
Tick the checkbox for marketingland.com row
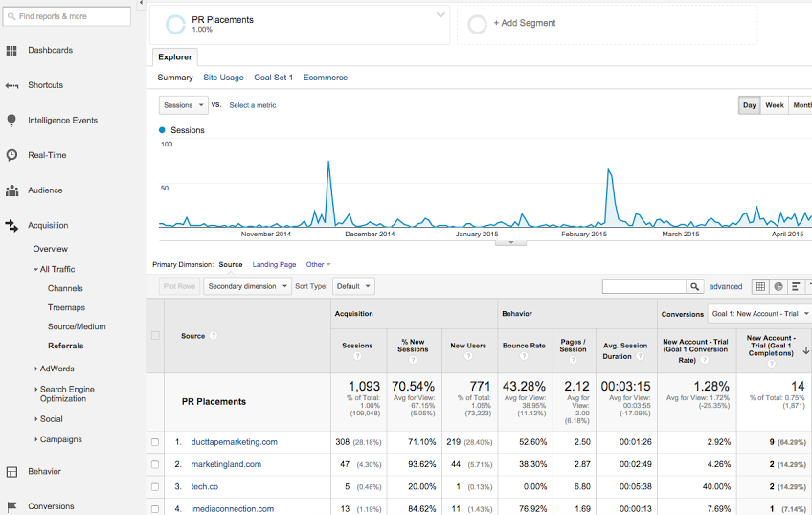pos(155,464)
